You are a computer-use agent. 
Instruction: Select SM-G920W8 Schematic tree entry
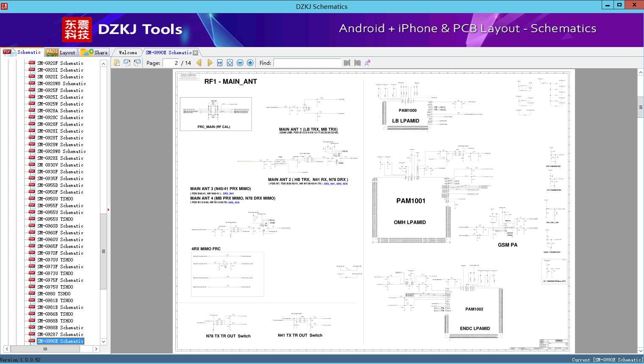click(x=61, y=83)
